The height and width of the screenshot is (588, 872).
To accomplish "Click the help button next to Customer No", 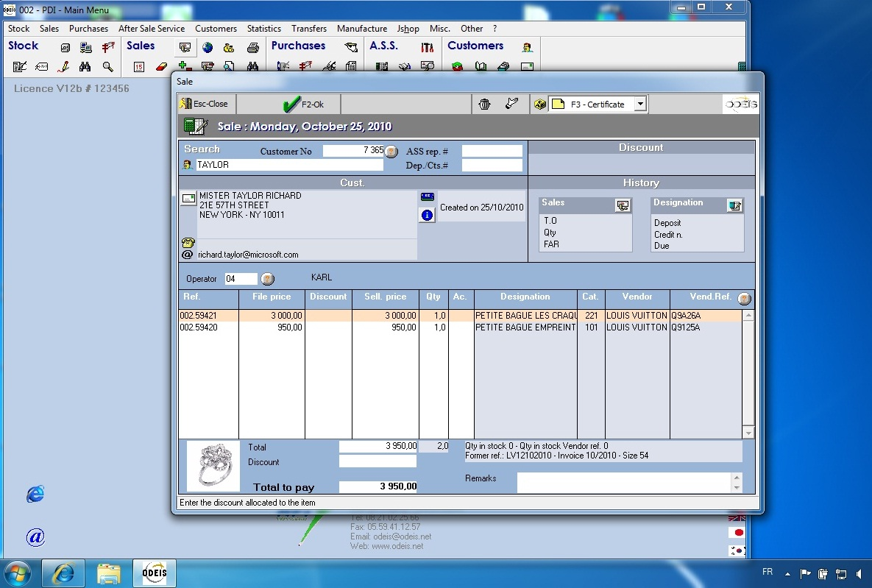I will [391, 152].
